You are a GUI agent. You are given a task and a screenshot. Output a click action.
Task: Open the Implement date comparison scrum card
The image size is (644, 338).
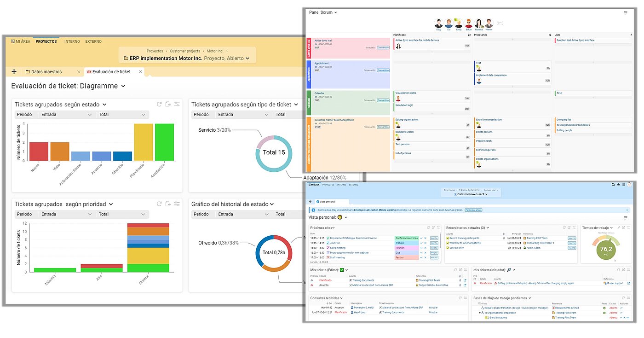coord(512,78)
